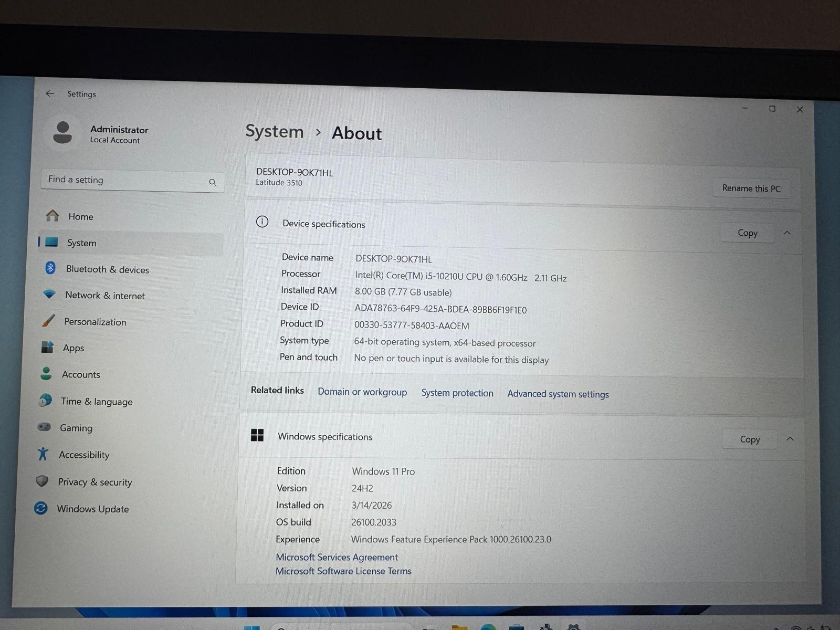Click the Latitude 3510 model text
This screenshot has height=630, width=840.
pyautogui.click(x=279, y=183)
